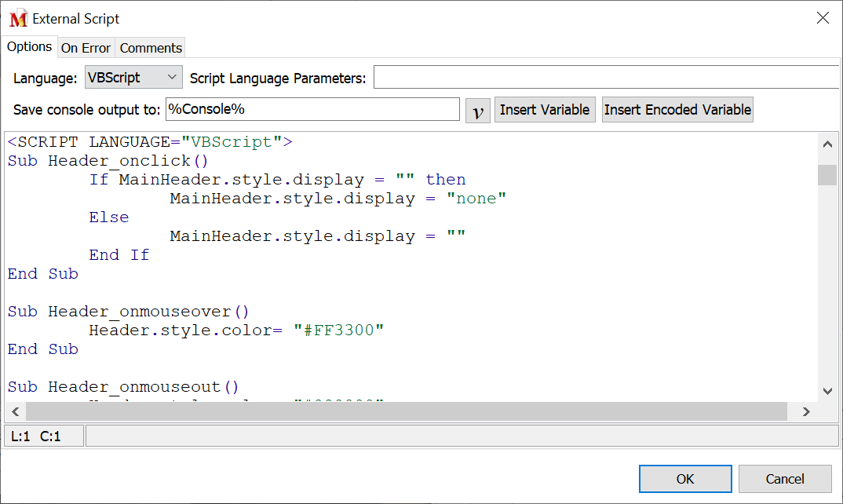Select the Options tab
This screenshot has height=504, width=843.
[30, 47]
